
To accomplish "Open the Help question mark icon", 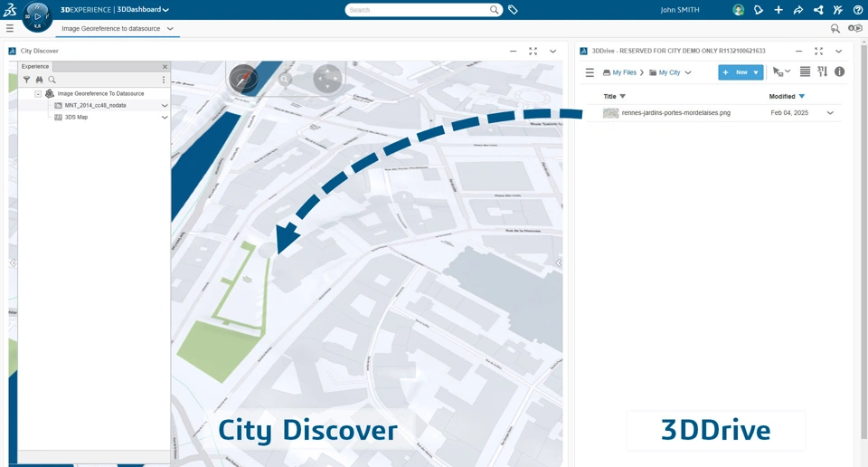I will coord(858,10).
